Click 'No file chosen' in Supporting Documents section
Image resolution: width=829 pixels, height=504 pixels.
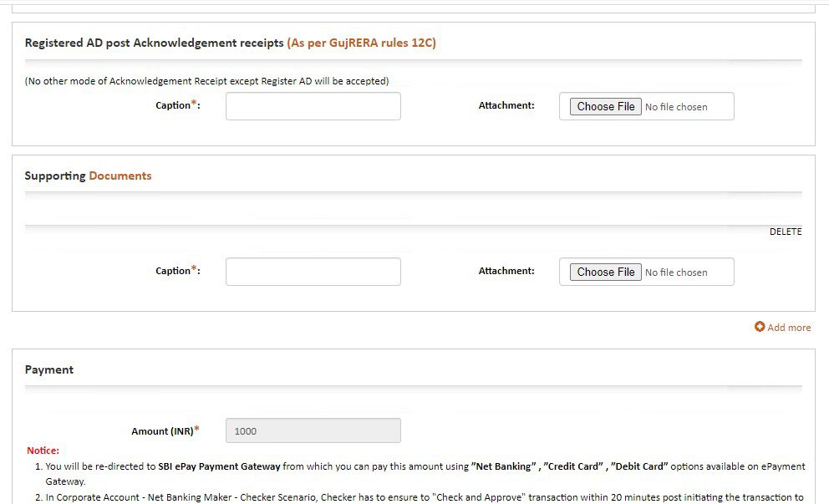tap(676, 272)
